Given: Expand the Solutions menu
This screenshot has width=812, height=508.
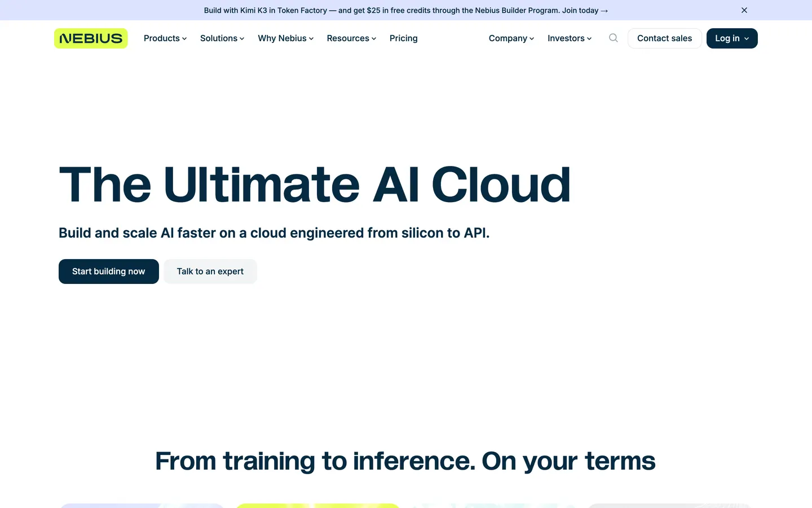Looking at the screenshot, I should (x=222, y=38).
